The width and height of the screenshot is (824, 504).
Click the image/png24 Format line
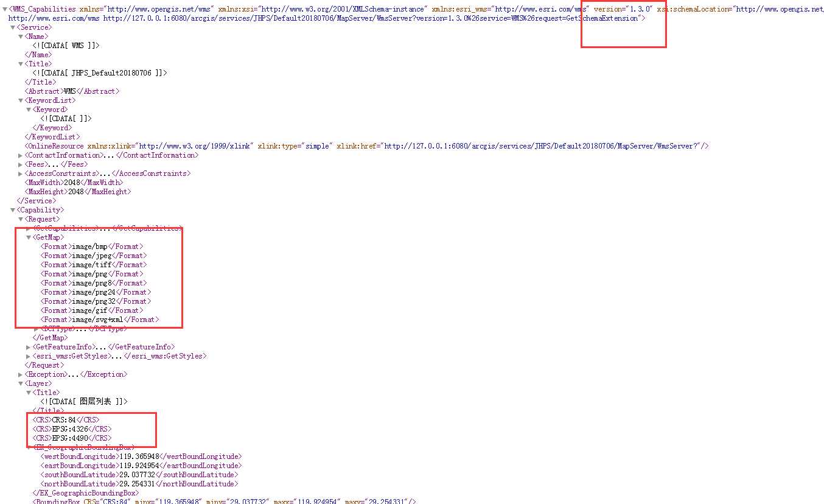click(x=96, y=292)
